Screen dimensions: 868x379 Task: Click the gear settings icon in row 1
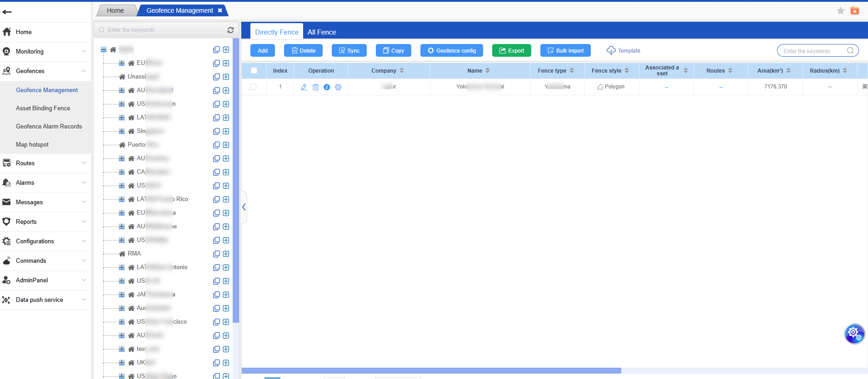(338, 87)
